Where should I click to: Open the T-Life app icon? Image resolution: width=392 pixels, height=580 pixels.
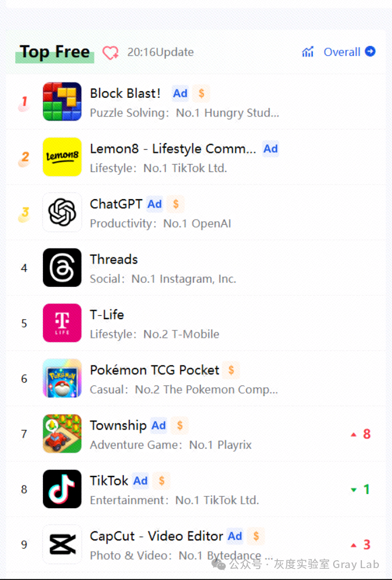[x=62, y=323]
